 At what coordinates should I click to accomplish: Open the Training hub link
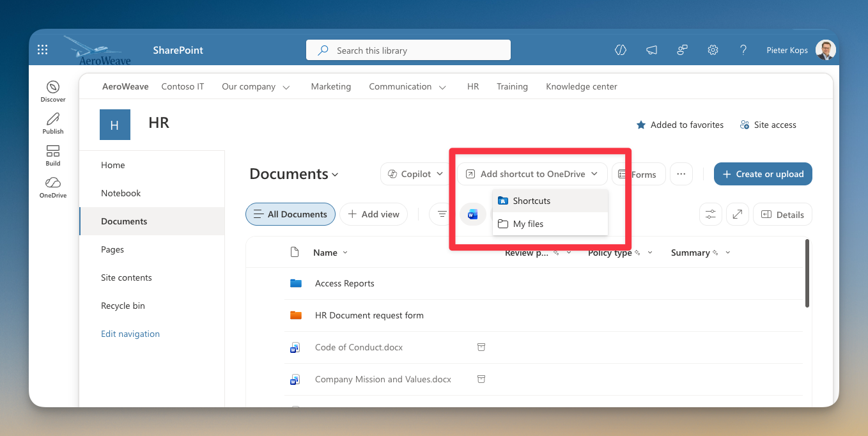513,86
